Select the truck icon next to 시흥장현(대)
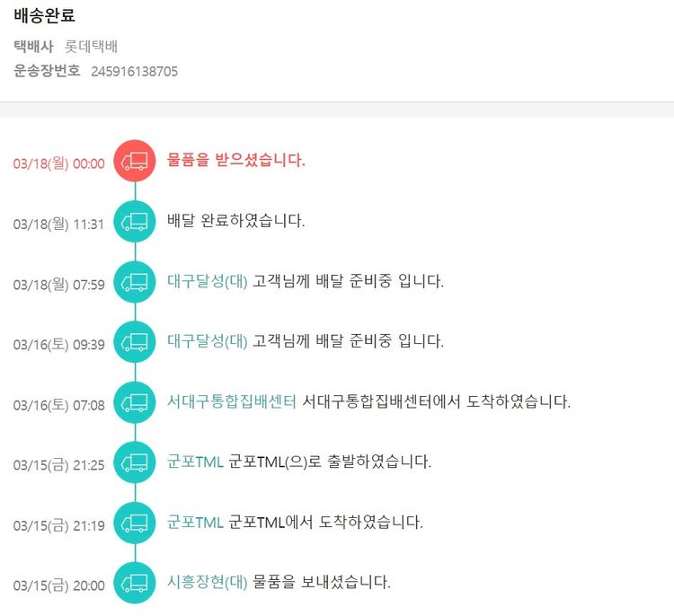The height and width of the screenshot is (616, 674). [x=135, y=583]
